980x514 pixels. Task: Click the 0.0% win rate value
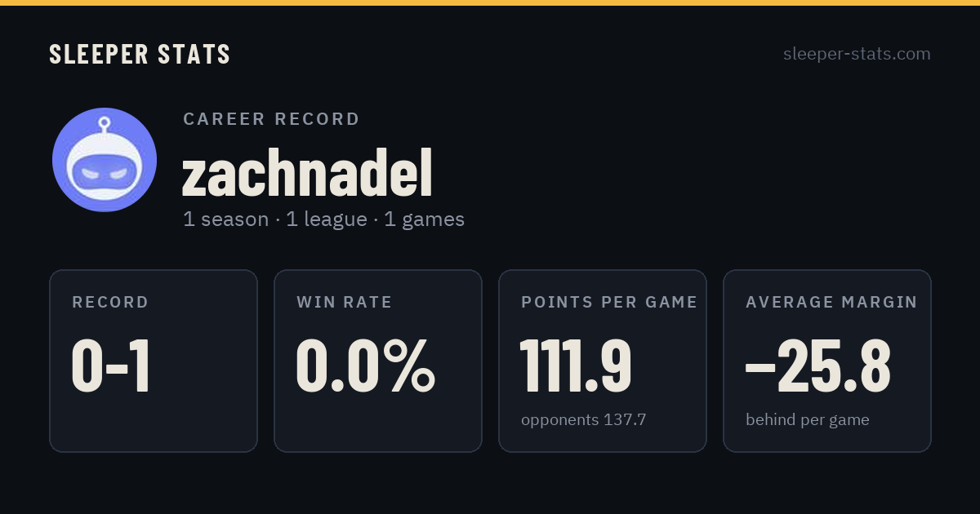pos(365,366)
